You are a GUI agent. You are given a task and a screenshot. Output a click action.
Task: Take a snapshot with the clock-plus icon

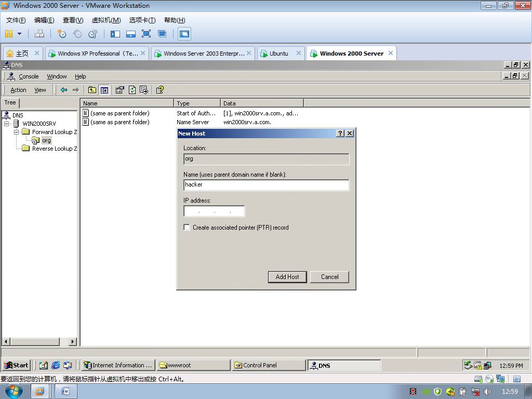pyautogui.click(x=61, y=34)
